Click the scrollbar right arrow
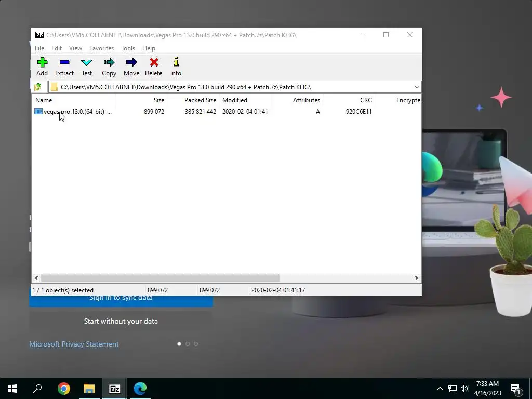 point(416,278)
